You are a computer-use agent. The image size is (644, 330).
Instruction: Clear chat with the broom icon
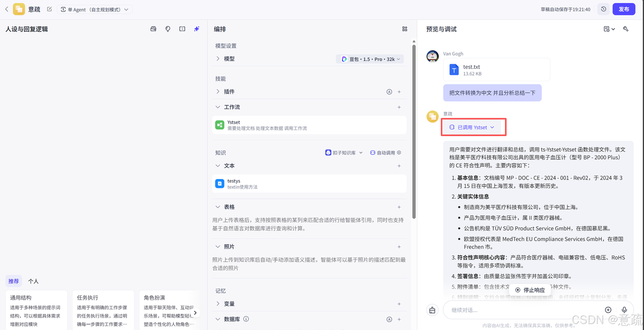tap(432, 310)
